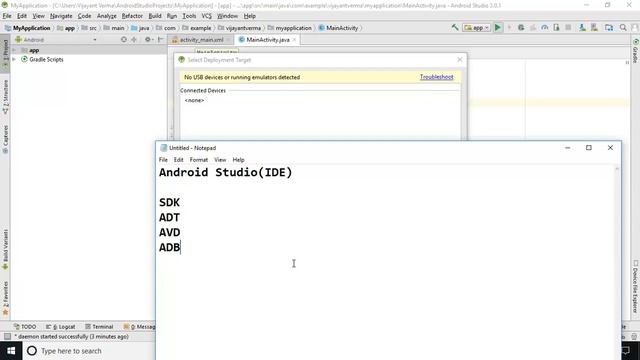640x360 pixels.
Task: Click the collapse-all icon in Project panel
Action: pyautogui.click(x=133, y=40)
